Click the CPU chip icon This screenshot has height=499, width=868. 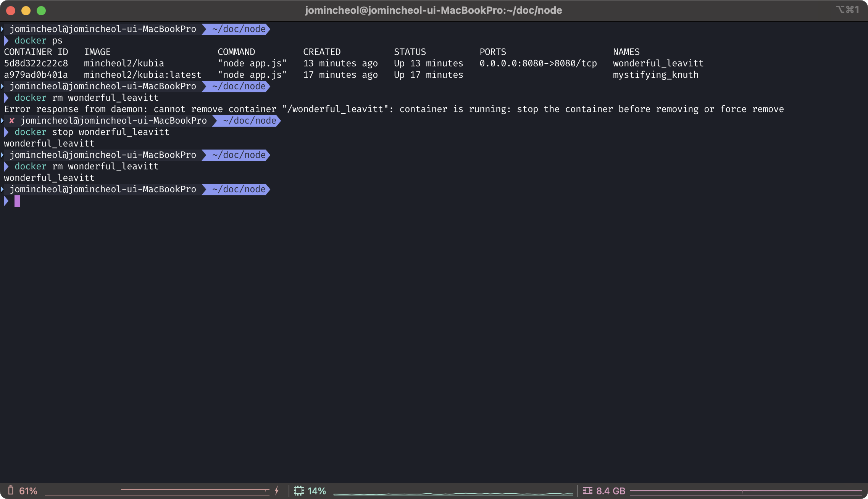(x=299, y=491)
